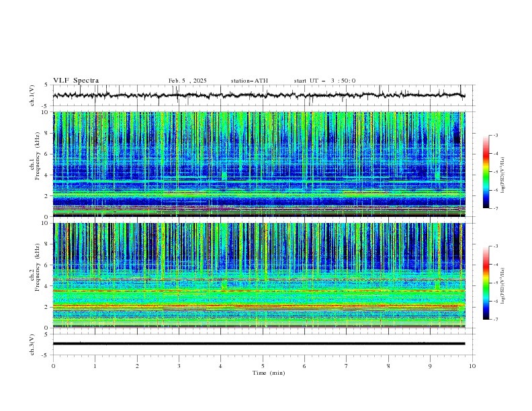This screenshot has width=532, height=411.
Task: Select the "Feb. 5 , 2025" date label
Action: (x=187, y=81)
